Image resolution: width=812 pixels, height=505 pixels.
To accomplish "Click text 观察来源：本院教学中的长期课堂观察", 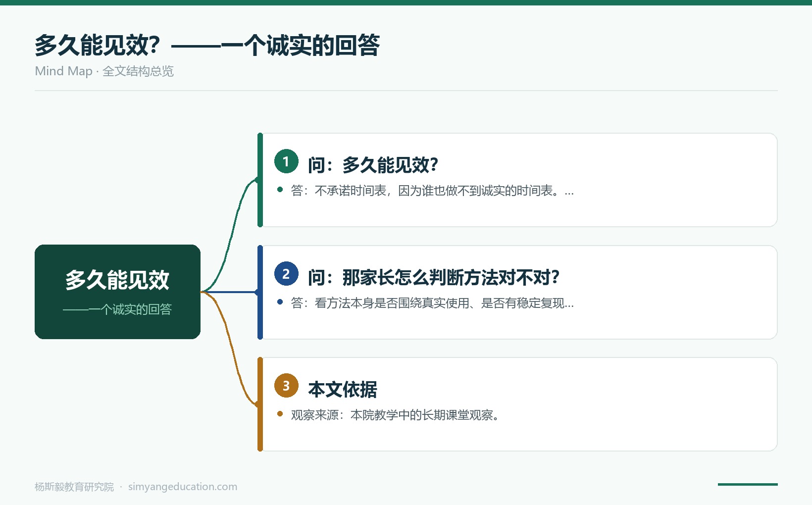I will click(395, 415).
